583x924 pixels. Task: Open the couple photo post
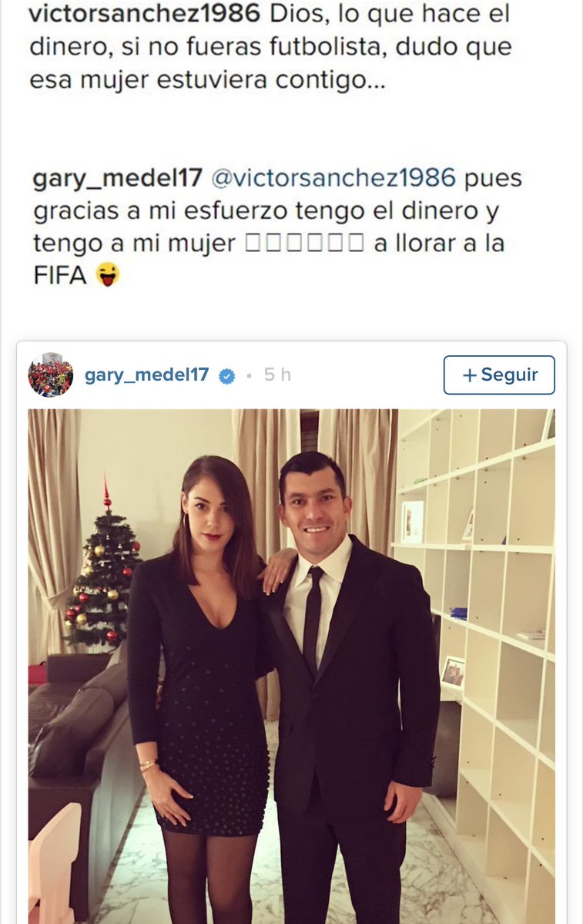291,666
